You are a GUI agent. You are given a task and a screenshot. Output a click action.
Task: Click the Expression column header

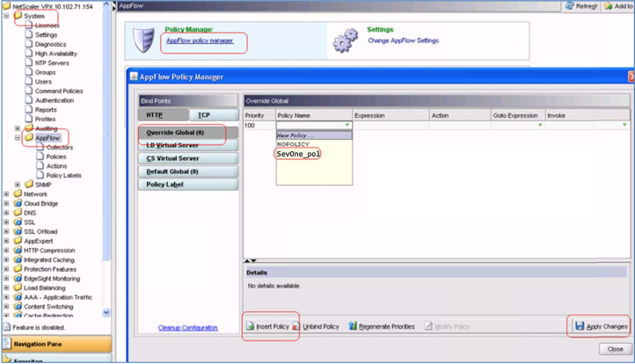tap(390, 115)
